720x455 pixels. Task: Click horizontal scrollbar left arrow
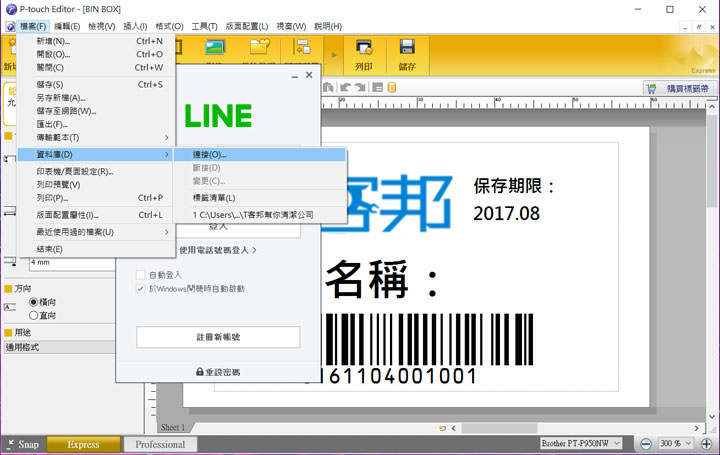click(x=453, y=428)
